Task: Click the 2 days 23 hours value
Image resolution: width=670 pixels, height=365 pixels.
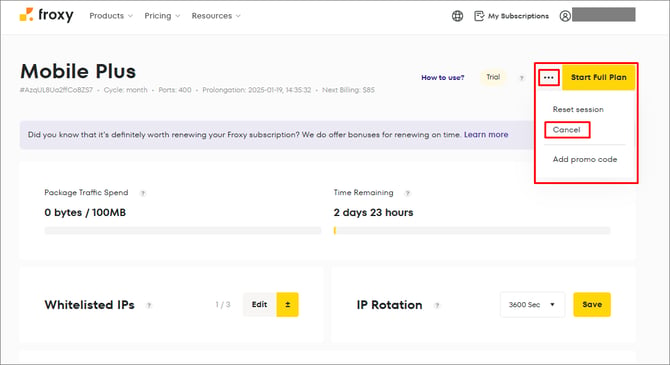Action: point(373,213)
